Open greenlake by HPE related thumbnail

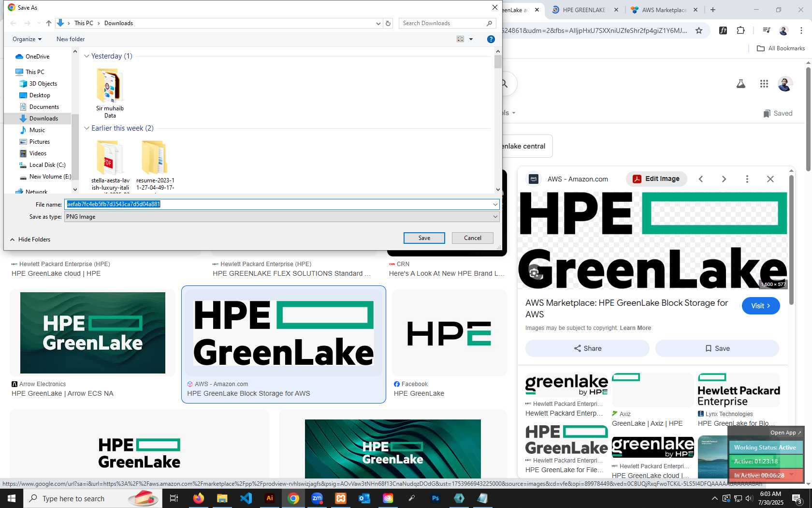[x=566, y=386]
